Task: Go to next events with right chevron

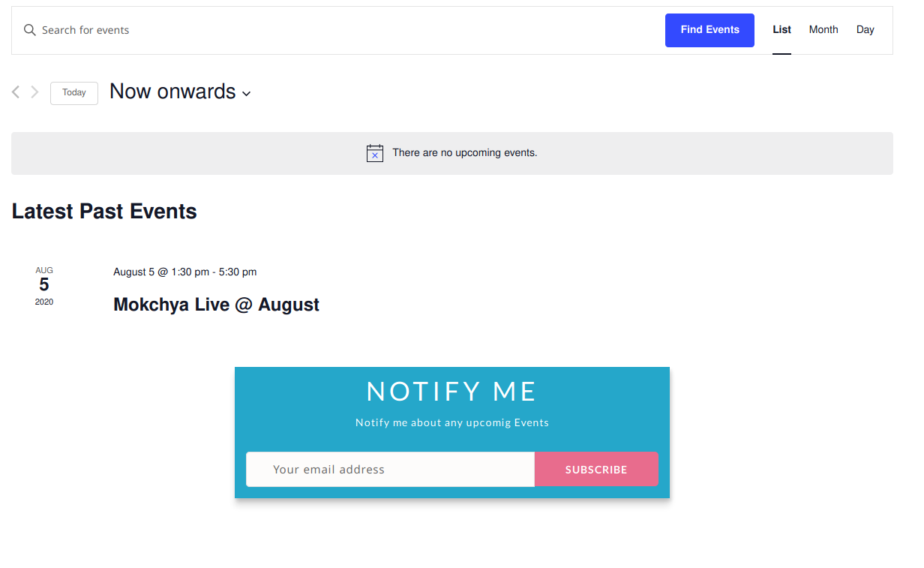Action: point(34,92)
